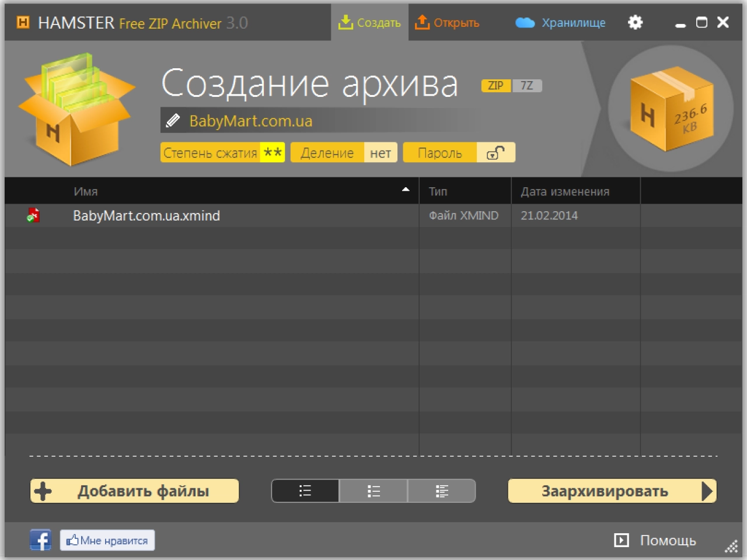
Task: Click the date 21.02.2014 cell
Action: tap(549, 215)
